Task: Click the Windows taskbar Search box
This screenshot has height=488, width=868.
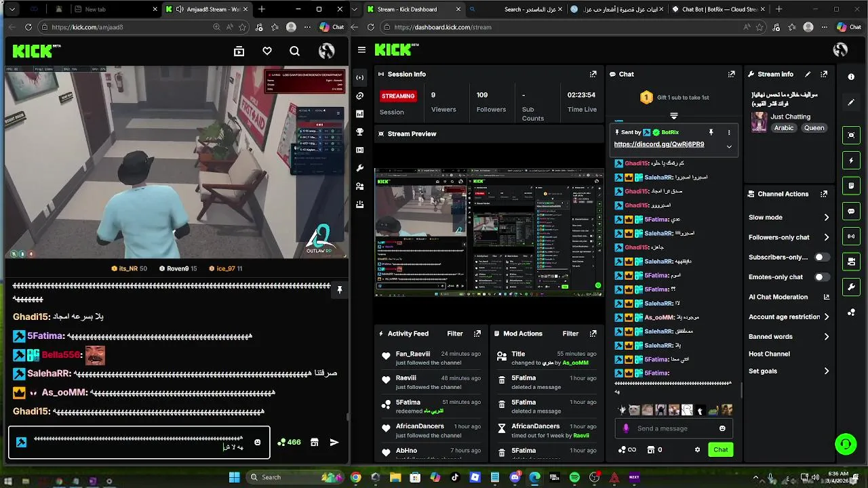Action: (x=294, y=477)
